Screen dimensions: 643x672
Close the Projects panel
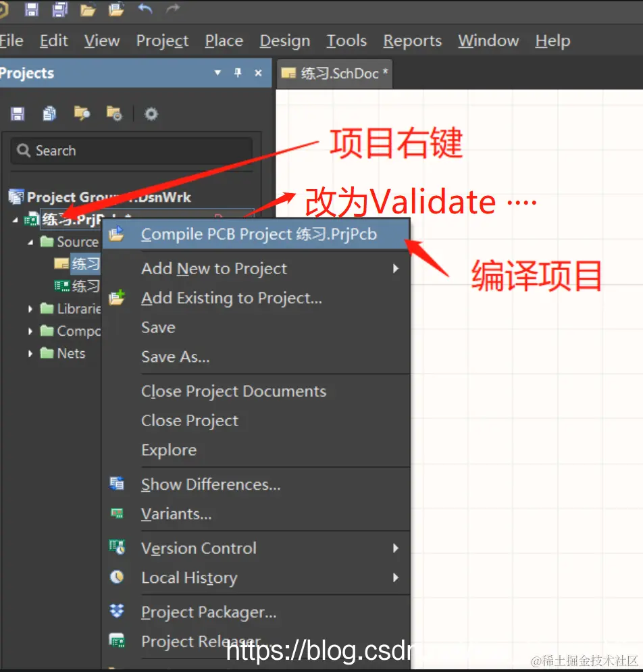pyautogui.click(x=258, y=74)
